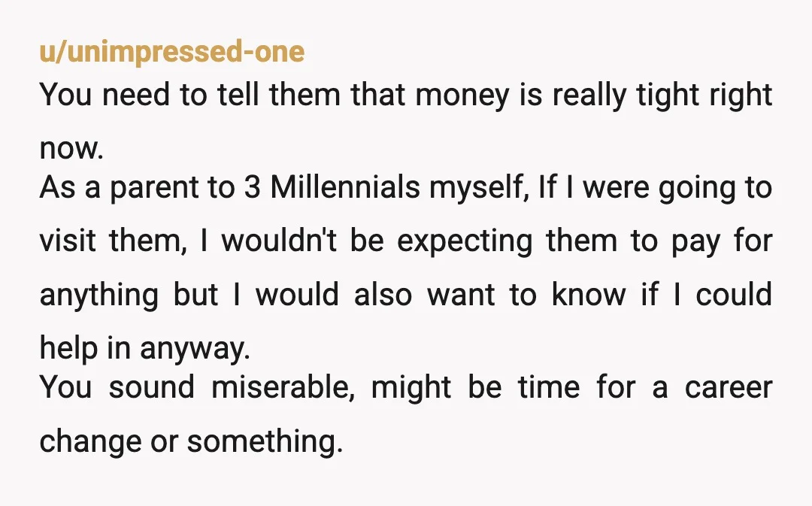
Task: Click the word "anyway." in the comment
Action: [x=195, y=349]
